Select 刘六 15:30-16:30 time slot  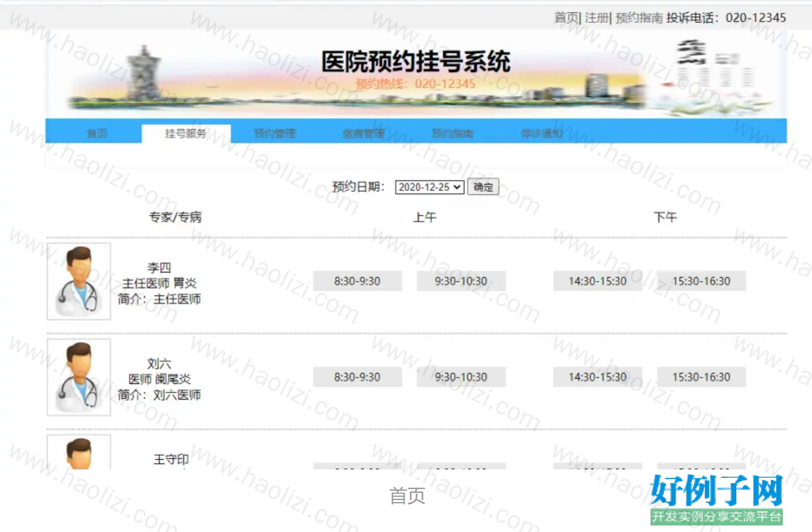click(x=701, y=377)
